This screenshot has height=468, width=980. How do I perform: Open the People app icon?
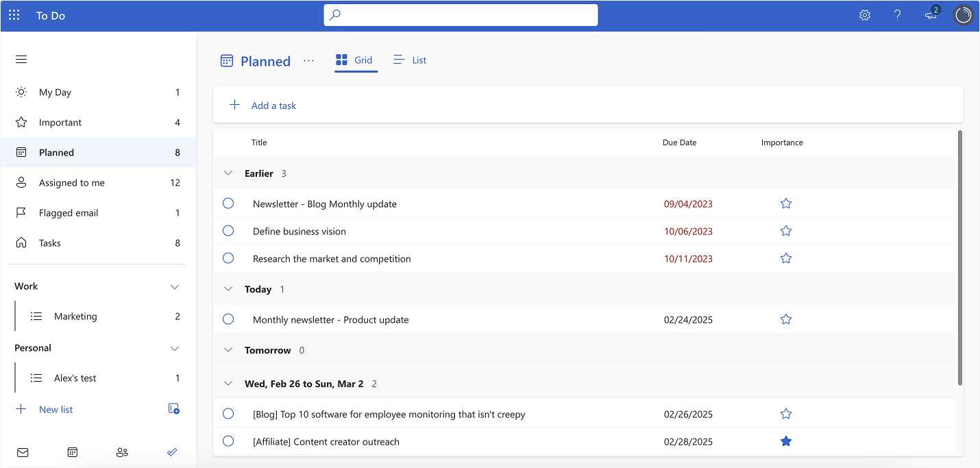click(x=122, y=452)
